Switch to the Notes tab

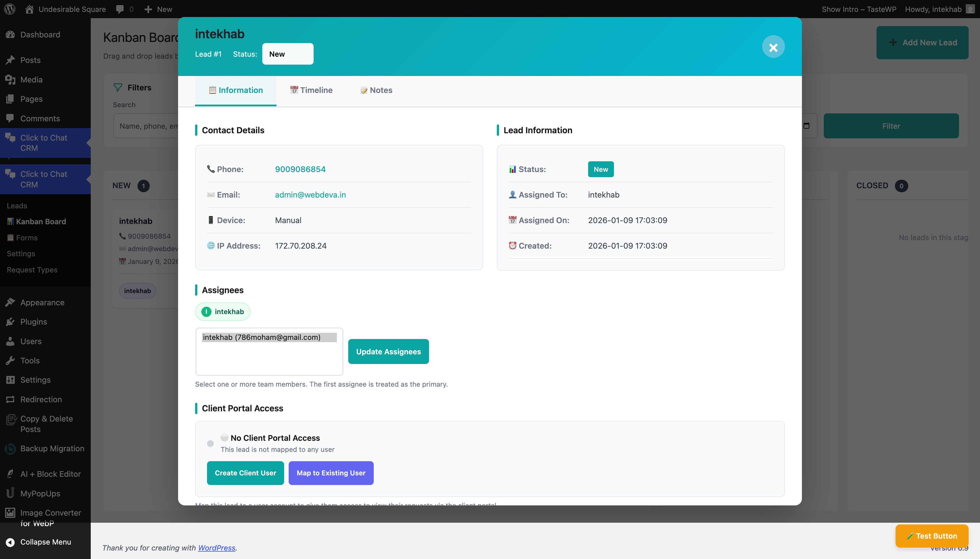click(376, 90)
